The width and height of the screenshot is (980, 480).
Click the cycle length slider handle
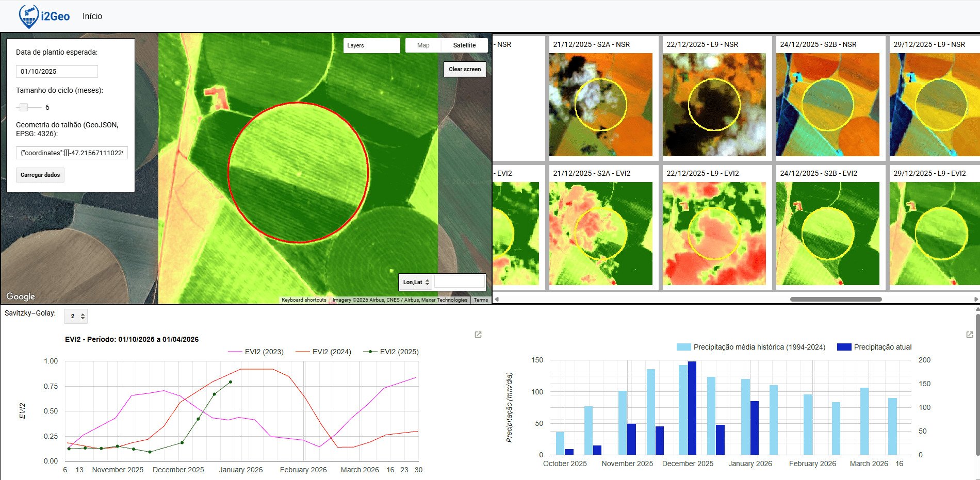click(23, 107)
